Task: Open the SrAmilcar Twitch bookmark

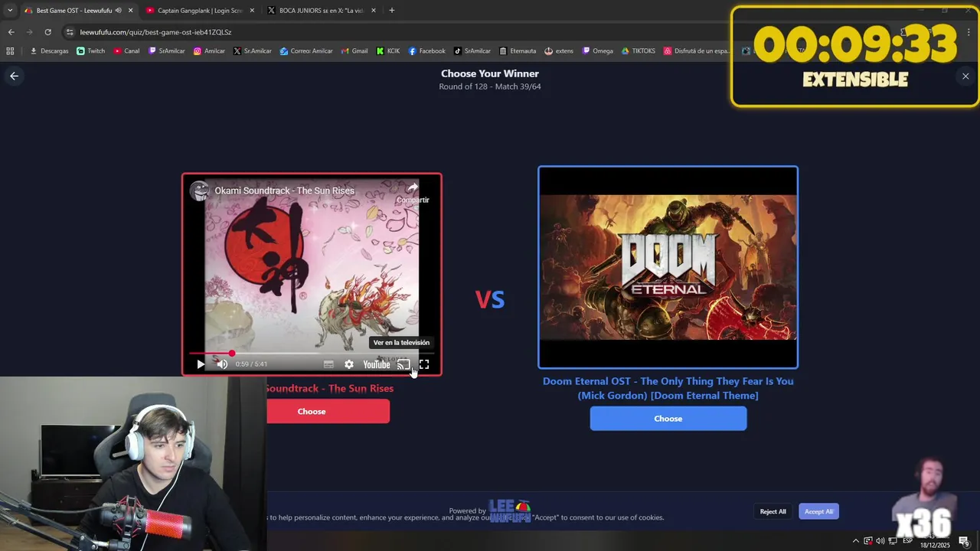Action: click(167, 51)
